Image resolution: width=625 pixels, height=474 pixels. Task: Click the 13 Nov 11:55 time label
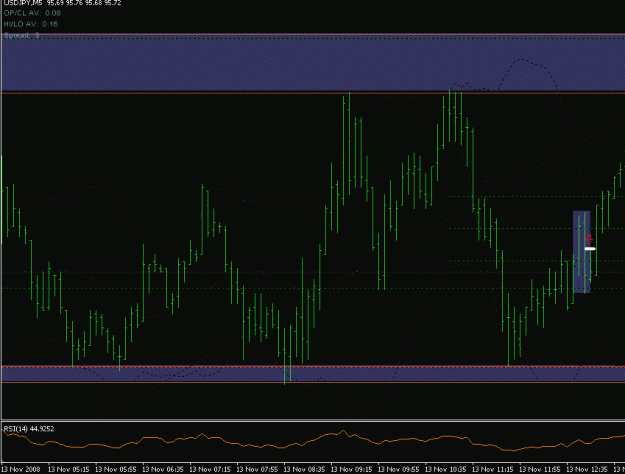pyautogui.click(x=540, y=469)
